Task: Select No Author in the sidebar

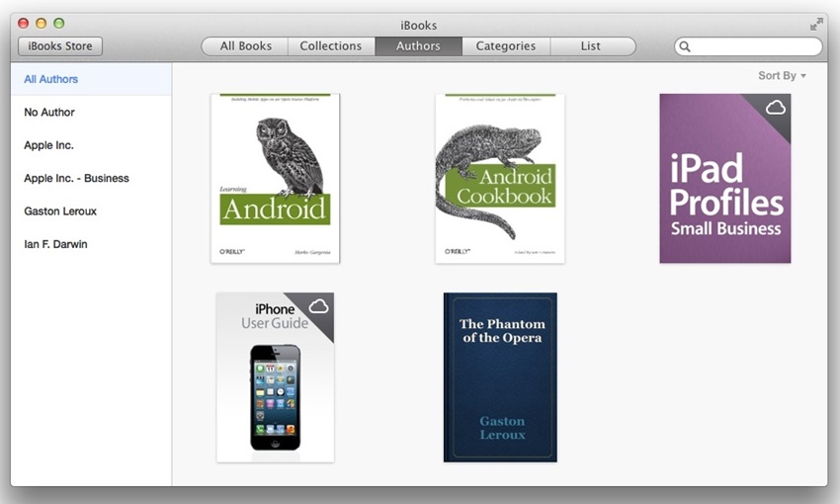Action: 91,113
